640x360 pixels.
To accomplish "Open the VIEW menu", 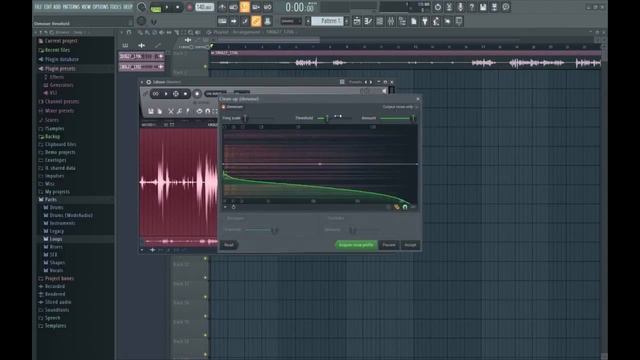I will pyautogui.click(x=86, y=7).
